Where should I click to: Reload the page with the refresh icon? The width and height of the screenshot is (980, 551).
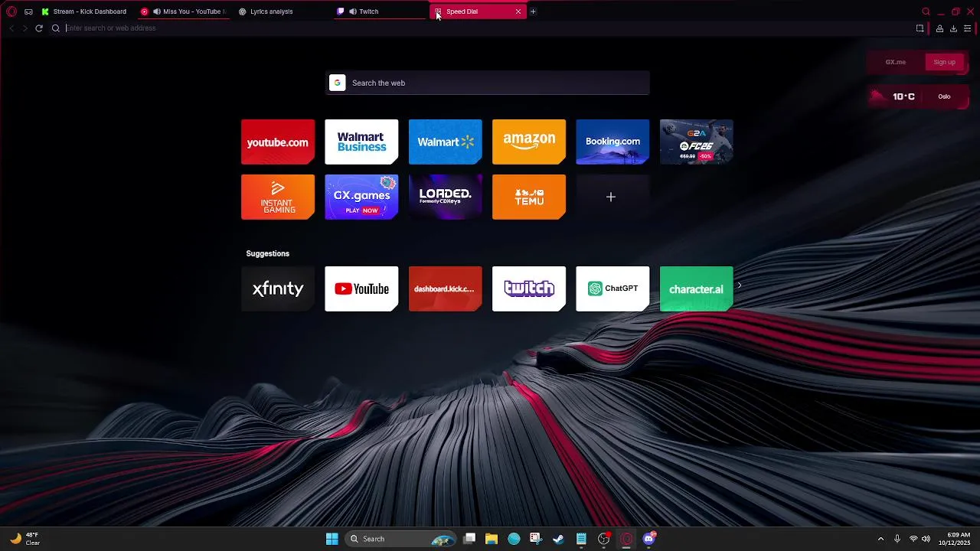click(x=39, y=28)
